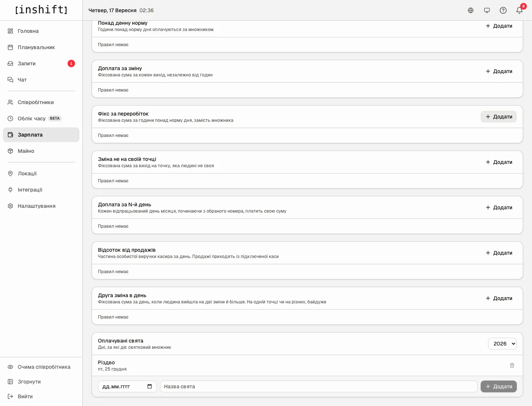Open Локації in the sidebar
The width and height of the screenshot is (532, 406).
pos(41,173)
